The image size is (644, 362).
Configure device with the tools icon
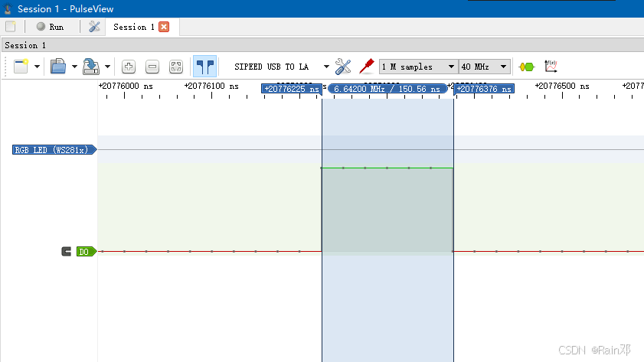pos(343,67)
